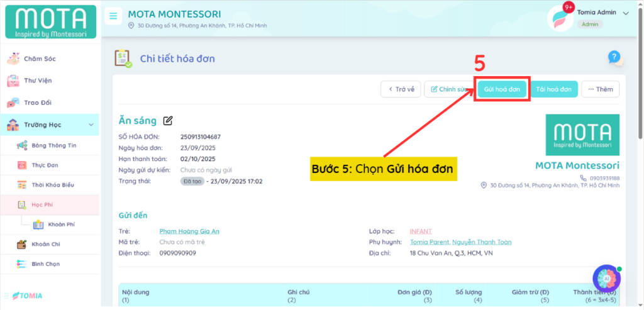Go to Thực Đơn under Trường Học
Image resolution: width=644 pixels, height=310 pixels.
[x=45, y=165]
